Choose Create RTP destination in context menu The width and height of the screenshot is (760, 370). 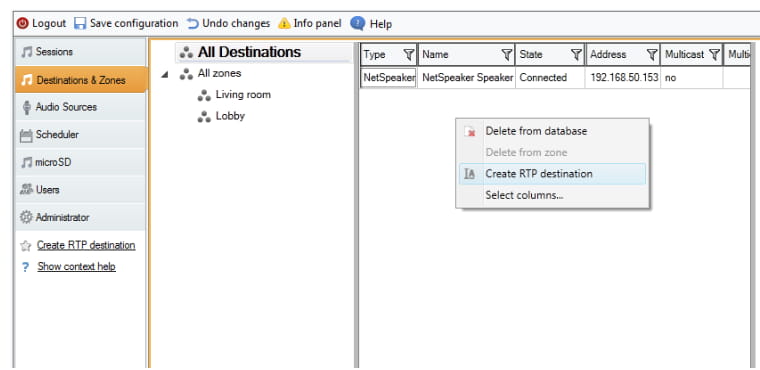(x=552, y=174)
